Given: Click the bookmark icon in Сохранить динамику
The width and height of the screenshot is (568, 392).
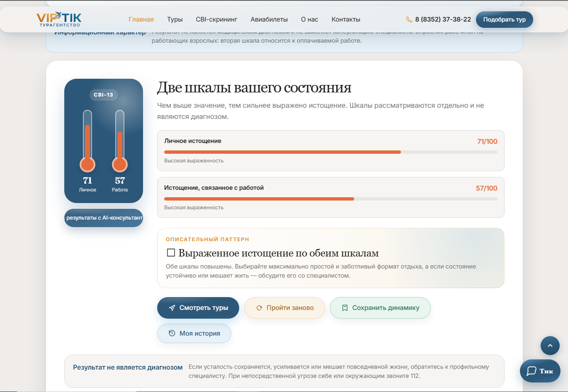Looking at the screenshot, I should coord(345,308).
